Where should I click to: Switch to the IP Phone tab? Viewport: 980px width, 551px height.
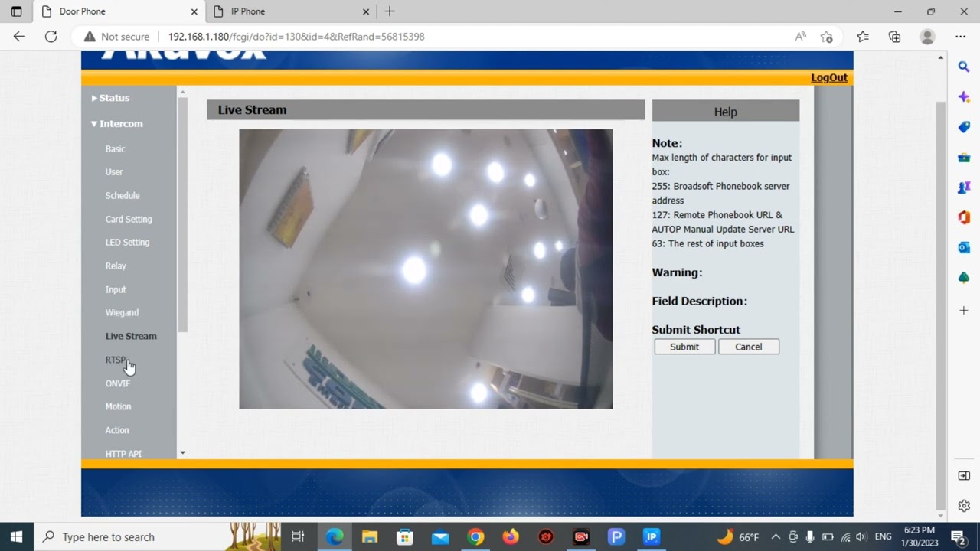[x=291, y=11]
